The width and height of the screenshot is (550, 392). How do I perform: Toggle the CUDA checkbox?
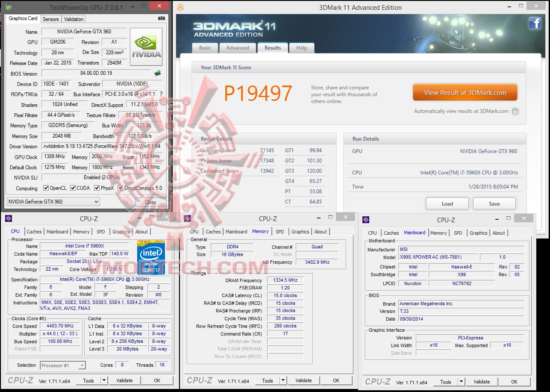tap(73, 188)
